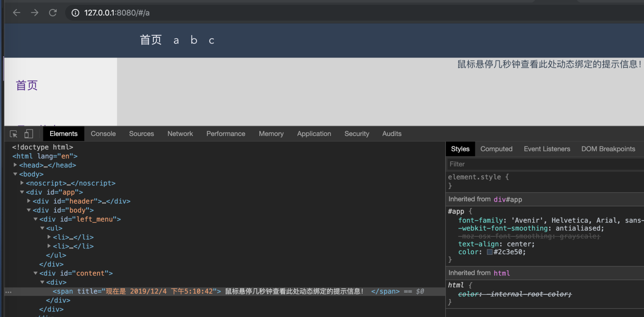Screen dimensions: 644x317
Task: Click the site info icon in address bar
Action: 75,13
